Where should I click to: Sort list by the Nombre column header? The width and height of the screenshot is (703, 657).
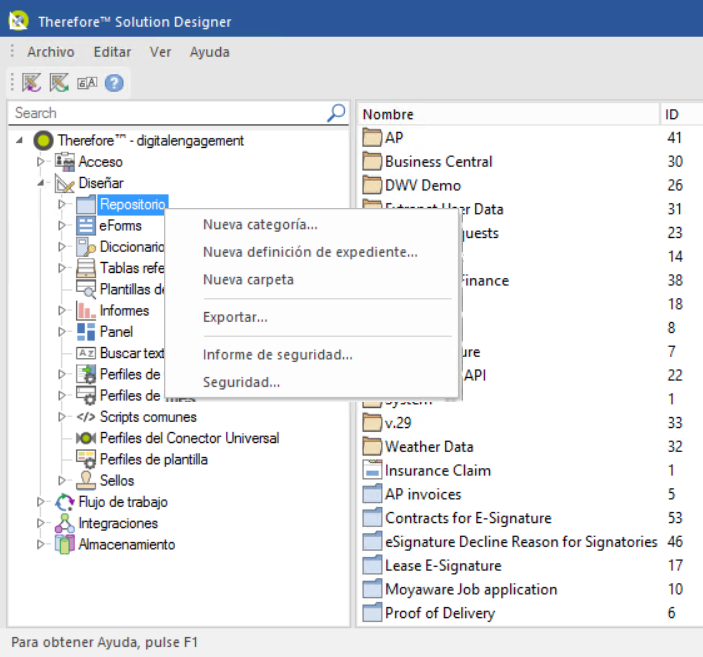[509, 114]
